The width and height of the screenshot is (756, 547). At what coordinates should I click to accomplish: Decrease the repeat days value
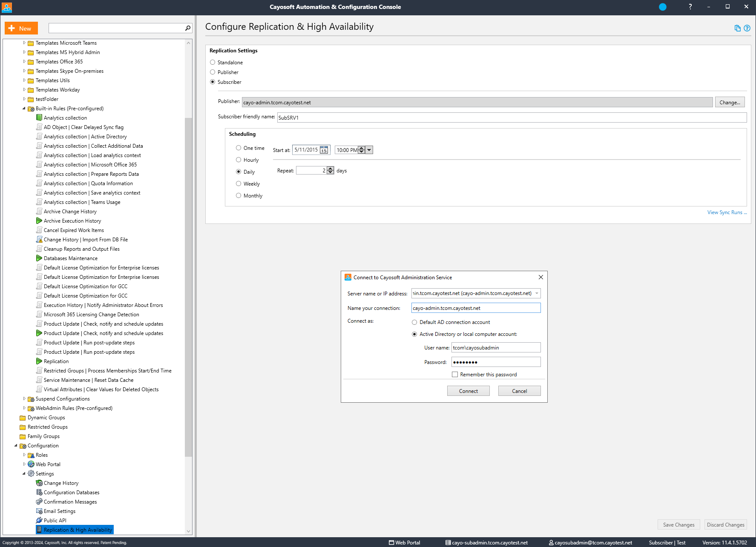click(331, 172)
